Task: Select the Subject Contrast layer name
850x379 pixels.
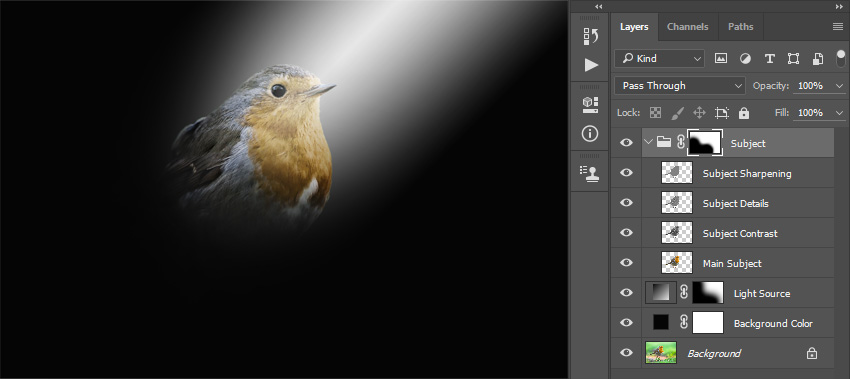Action: point(740,233)
